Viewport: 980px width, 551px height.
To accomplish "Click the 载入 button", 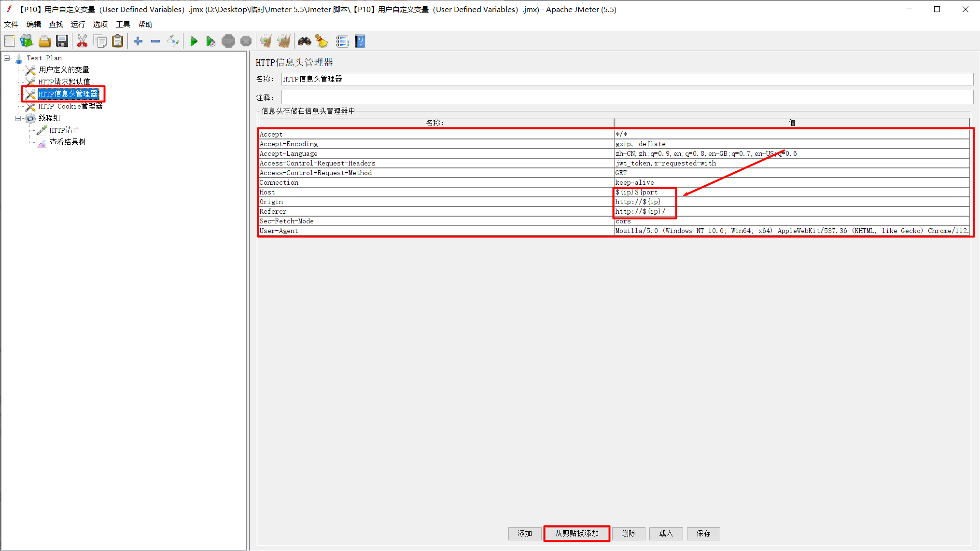I will [666, 534].
